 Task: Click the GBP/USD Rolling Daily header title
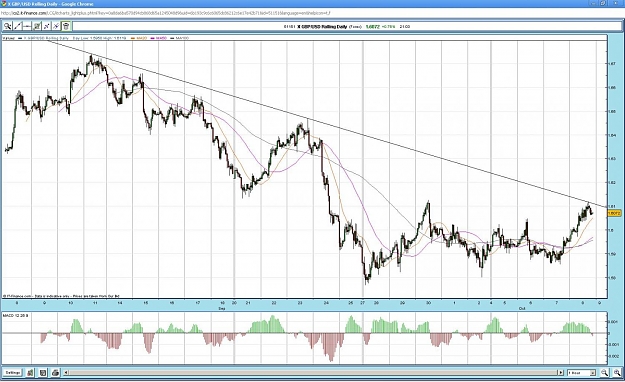pyautogui.click(x=322, y=27)
